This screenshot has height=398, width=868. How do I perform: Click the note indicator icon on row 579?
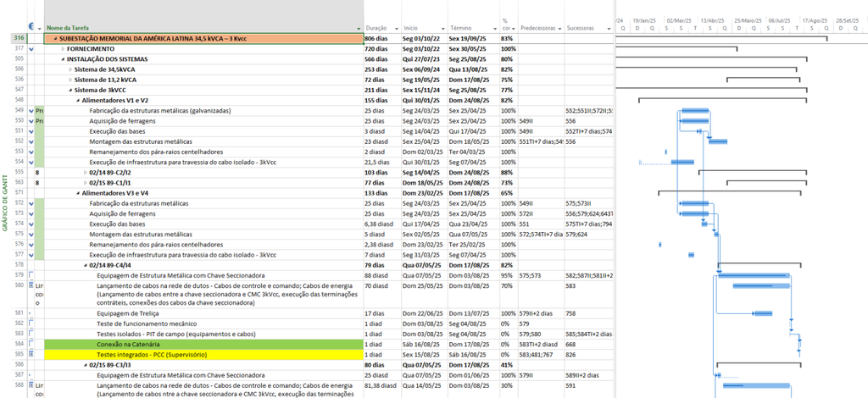click(31, 274)
